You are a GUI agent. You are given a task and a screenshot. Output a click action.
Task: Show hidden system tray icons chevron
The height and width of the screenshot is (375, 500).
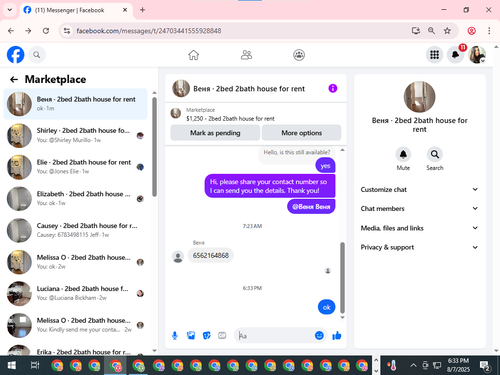pos(413,365)
